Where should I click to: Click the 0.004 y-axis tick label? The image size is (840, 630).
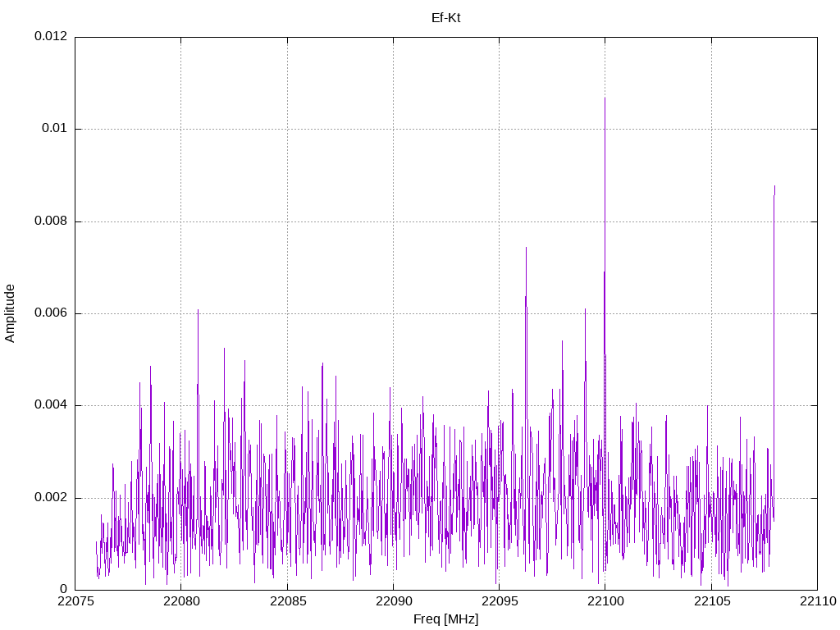[51, 405]
